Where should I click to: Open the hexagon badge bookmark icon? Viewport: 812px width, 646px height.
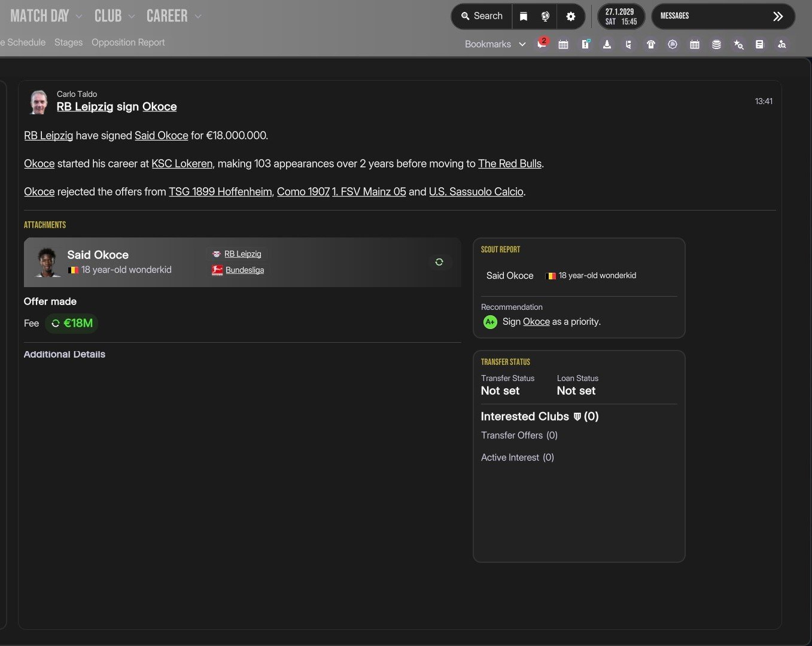click(673, 44)
